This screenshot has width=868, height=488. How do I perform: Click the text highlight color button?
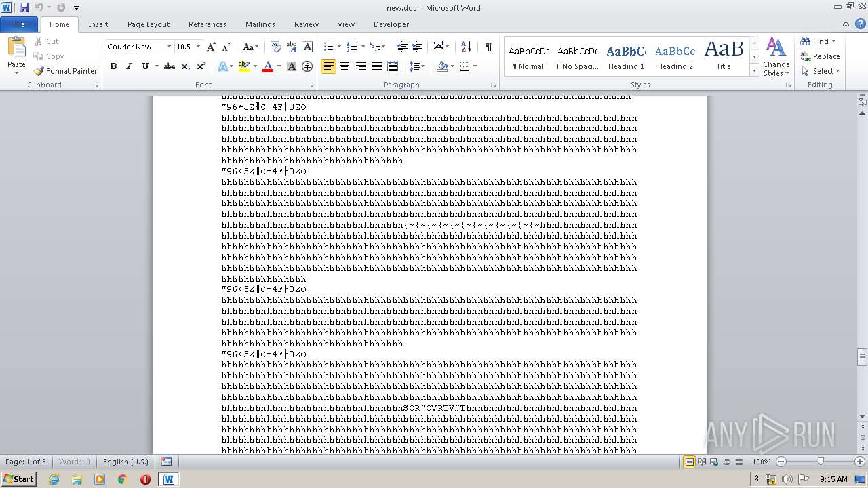click(x=244, y=66)
